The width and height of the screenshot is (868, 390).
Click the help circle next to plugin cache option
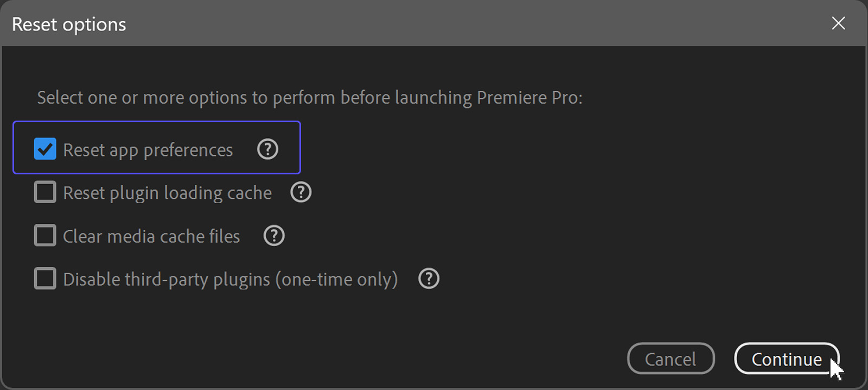pyautogui.click(x=301, y=192)
